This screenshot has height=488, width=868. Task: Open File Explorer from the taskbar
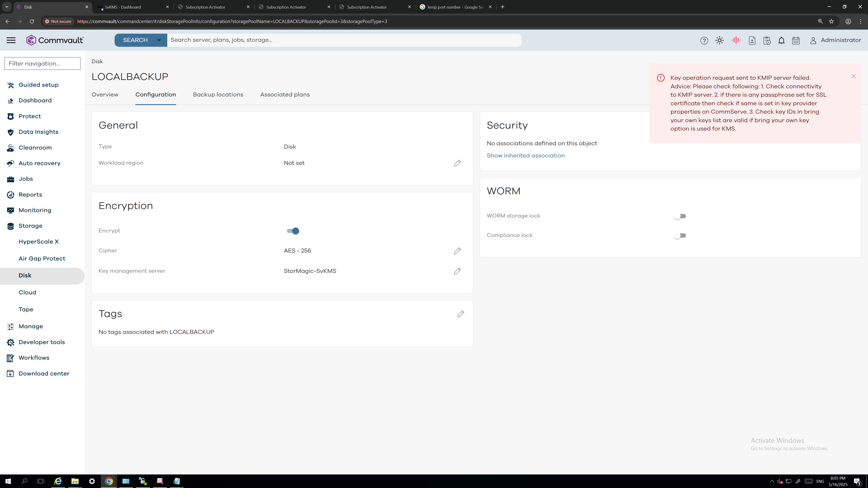click(75, 481)
